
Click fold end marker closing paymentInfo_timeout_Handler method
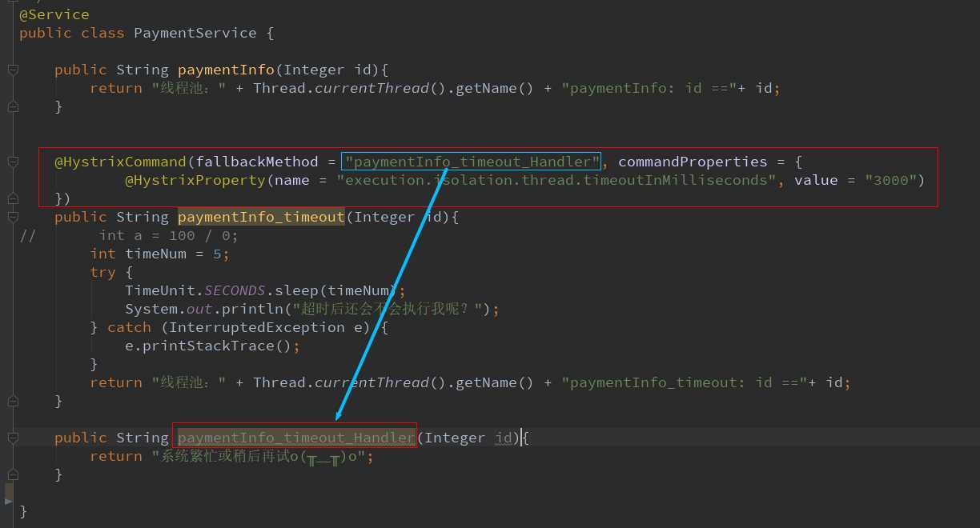pos(13,474)
